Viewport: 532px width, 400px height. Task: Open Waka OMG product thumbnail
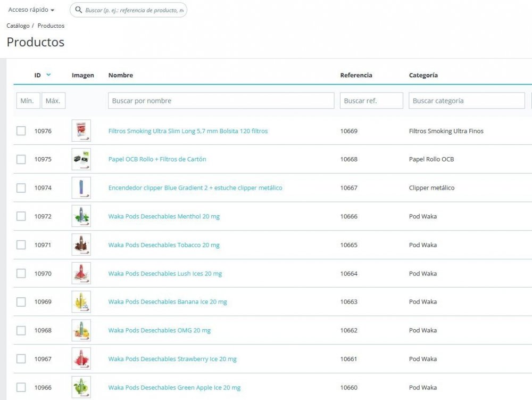tap(81, 330)
